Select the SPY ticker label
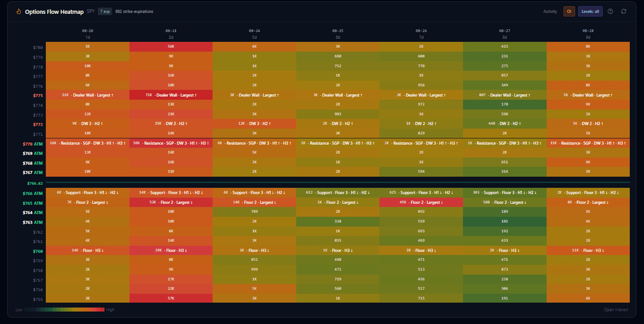The image size is (644, 324). coord(91,12)
